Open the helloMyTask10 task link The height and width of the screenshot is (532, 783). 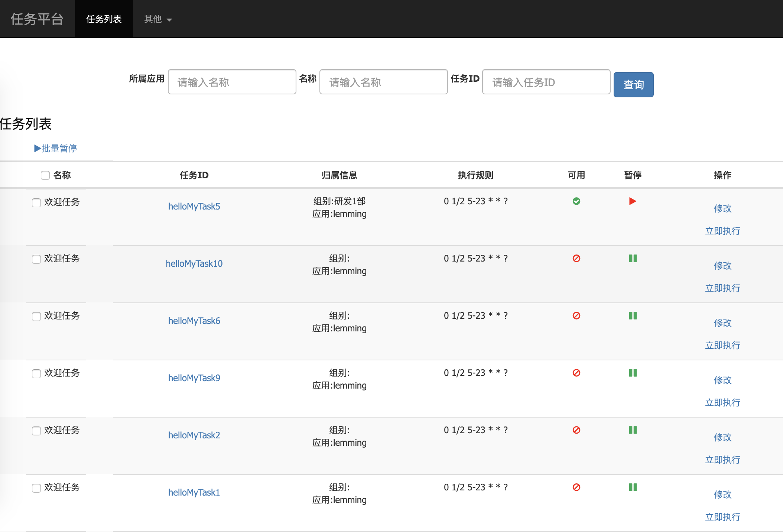(194, 264)
